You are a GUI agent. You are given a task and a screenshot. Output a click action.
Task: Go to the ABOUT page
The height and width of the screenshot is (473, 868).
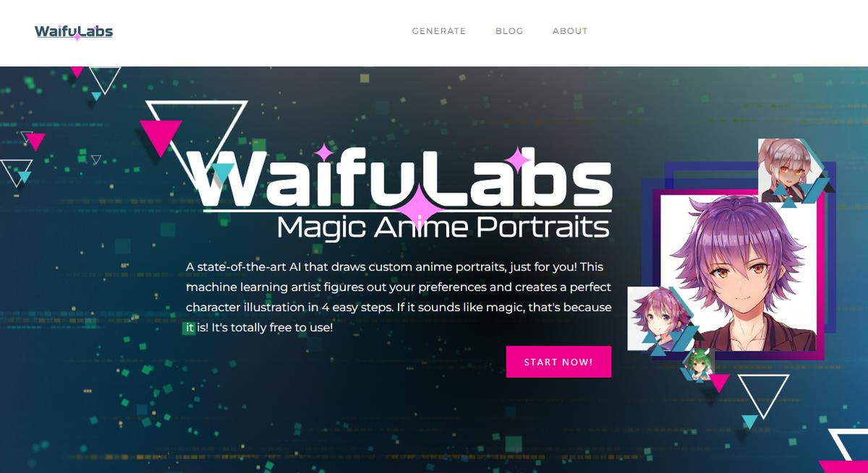pos(570,31)
